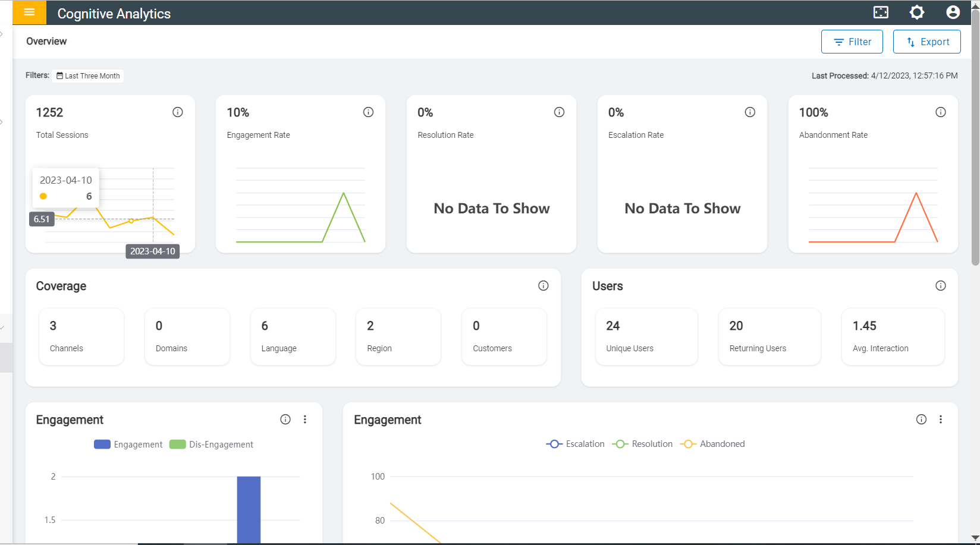Show info for Engagement Rate card

pyautogui.click(x=369, y=112)
